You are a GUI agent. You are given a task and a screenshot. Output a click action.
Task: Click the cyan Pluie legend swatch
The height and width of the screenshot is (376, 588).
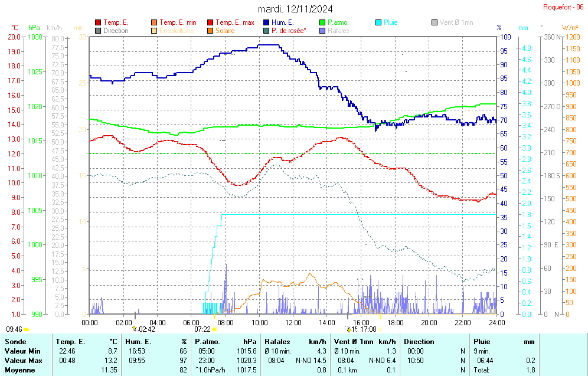378,22
